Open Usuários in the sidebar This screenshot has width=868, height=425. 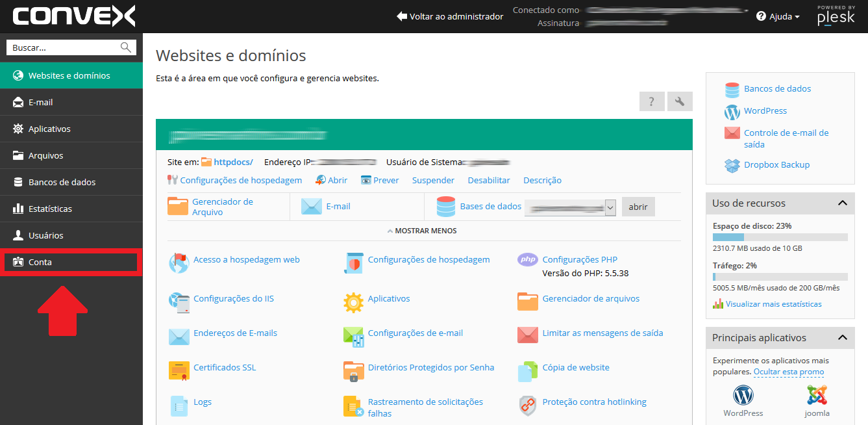71,235
